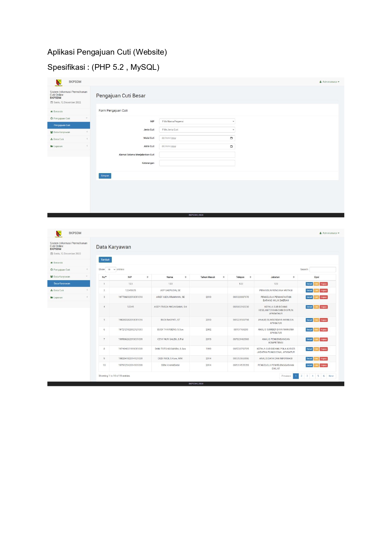Select highlighted Pengajuan Cuti sidebar submenu item
The width and height of the screenshot is (392, 554).
point(69,125)
